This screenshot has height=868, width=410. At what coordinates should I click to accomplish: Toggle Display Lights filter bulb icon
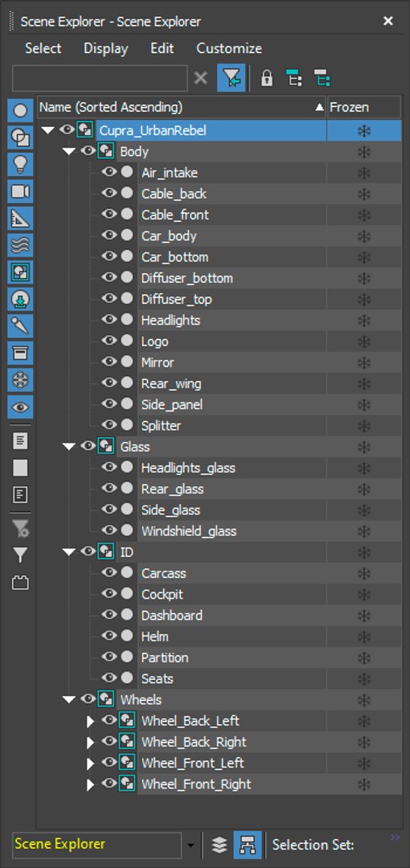20,165
